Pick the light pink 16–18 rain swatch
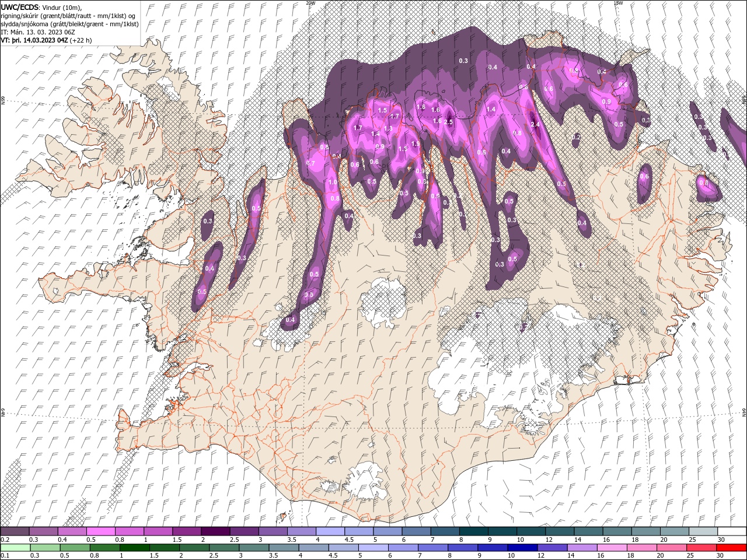 [x=611, y=548]
